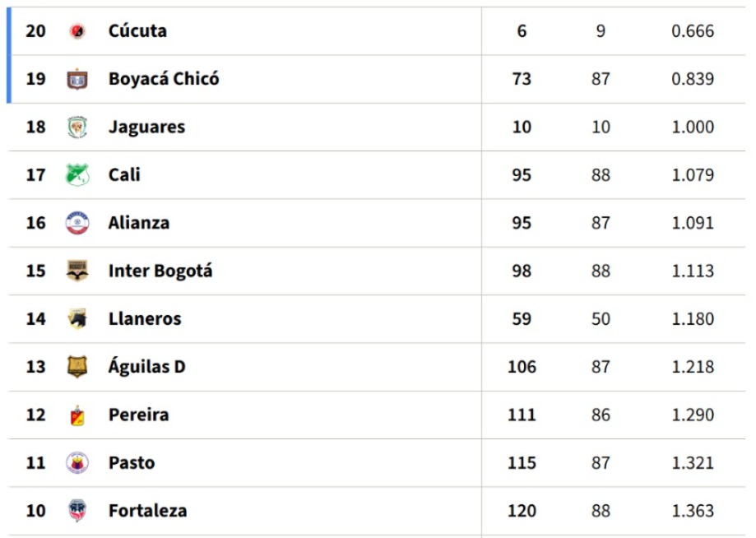Click the Jaguares team logo
This screenshot has width=756, height=538.
pyautogui.click(x=77, y=128)
